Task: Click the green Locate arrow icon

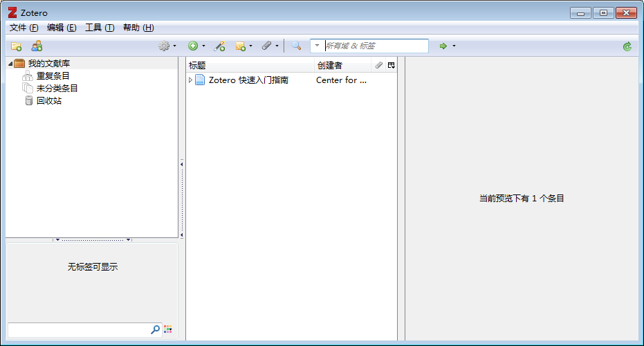Action: coord(443,46)
